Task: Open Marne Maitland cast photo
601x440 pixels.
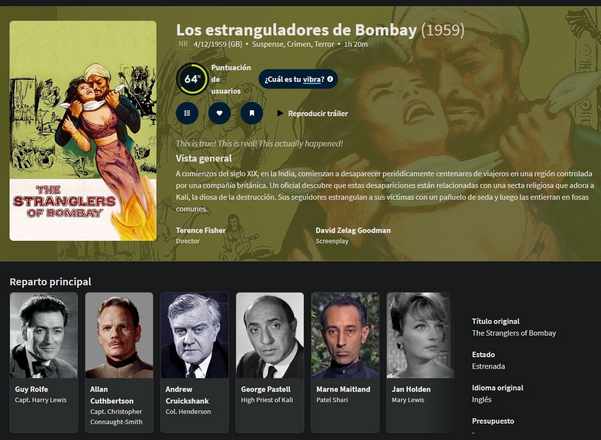Action: [345, 335]
